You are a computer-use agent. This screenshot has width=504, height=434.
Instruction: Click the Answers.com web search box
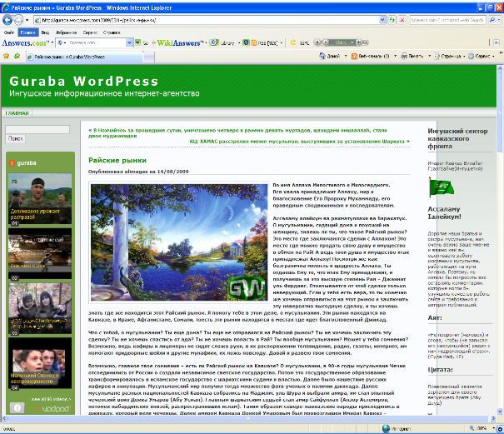click(447, 20)
